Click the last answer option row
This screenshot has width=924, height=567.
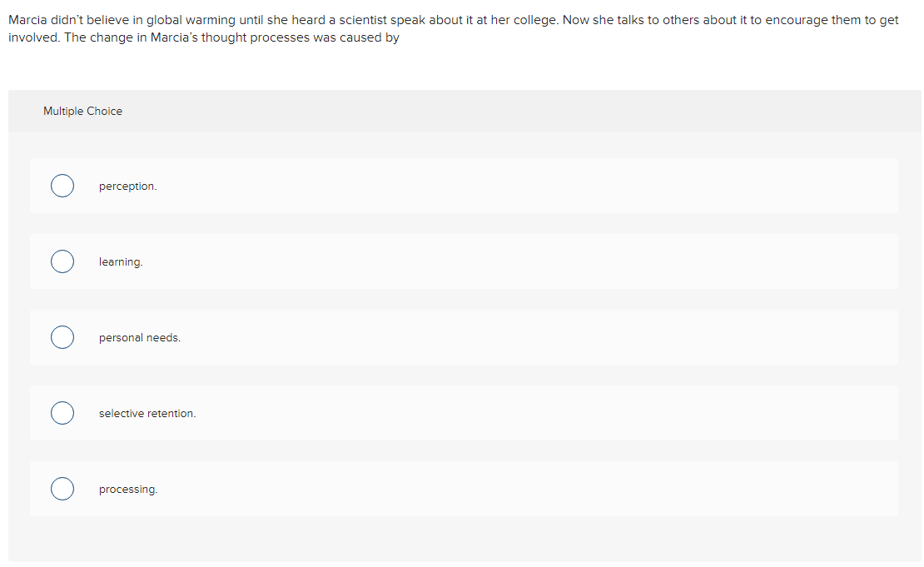(x=464, y=489)
